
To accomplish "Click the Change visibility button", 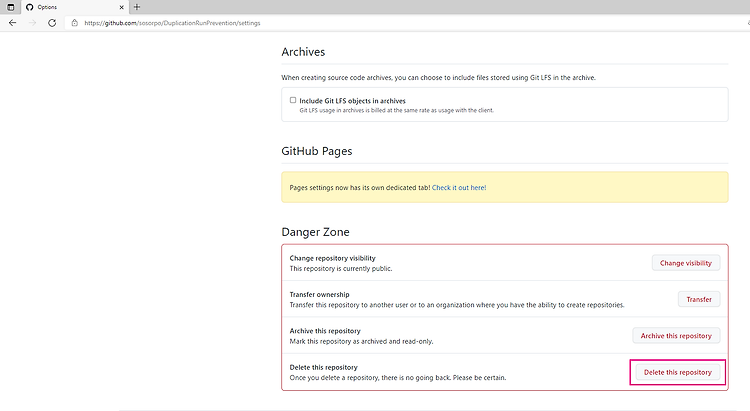I will click(x=686, y=263).
